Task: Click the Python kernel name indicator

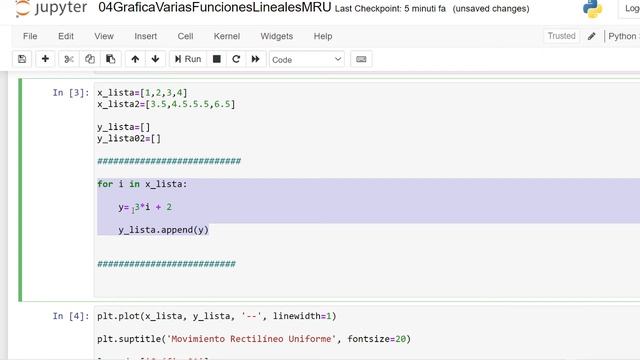Action: point(624,36)
